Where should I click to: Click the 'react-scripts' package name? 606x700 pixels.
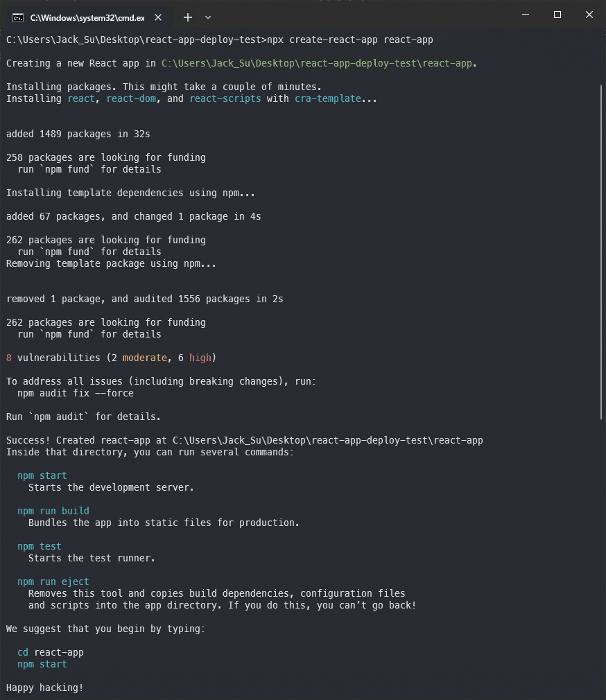coord(225,98)
